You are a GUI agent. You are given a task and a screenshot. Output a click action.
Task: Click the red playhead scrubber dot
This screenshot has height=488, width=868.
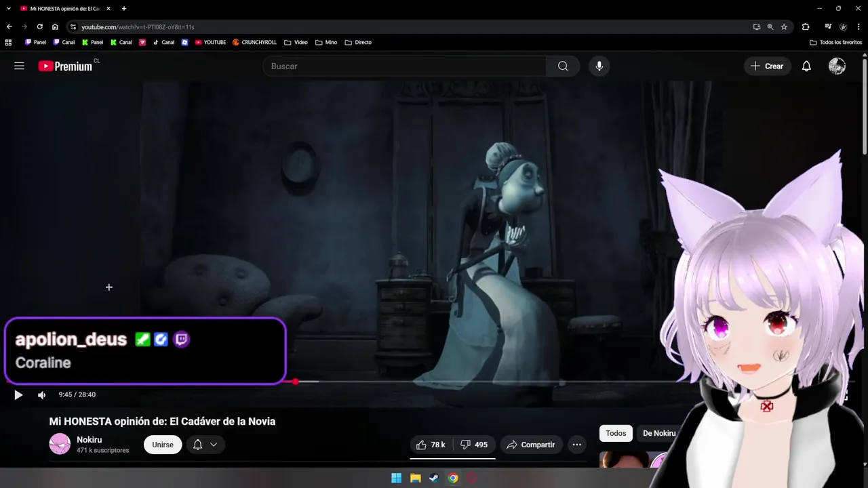point(296,382)
